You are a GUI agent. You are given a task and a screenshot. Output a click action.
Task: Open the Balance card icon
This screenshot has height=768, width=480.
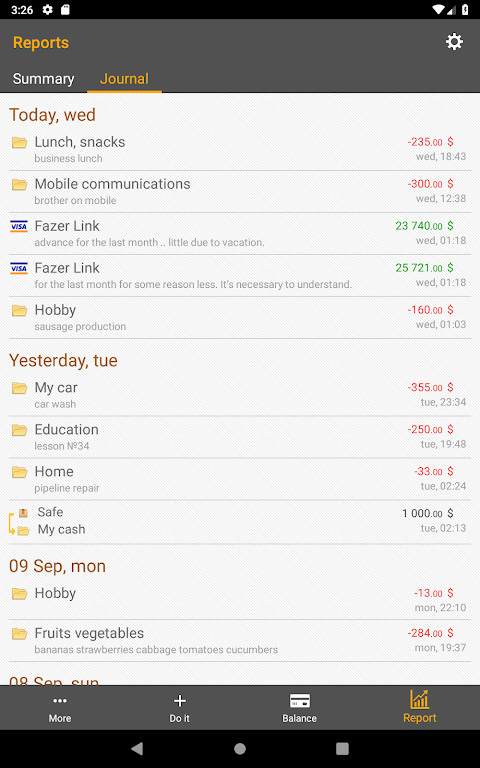[x=299, y=700]
